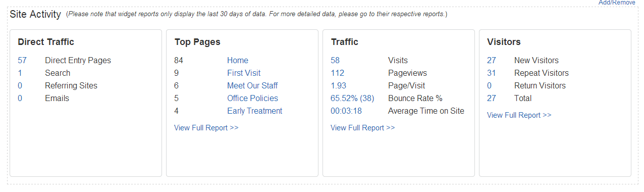Open the Home page link
Screen dimensions: 644x192
(237, 60)
